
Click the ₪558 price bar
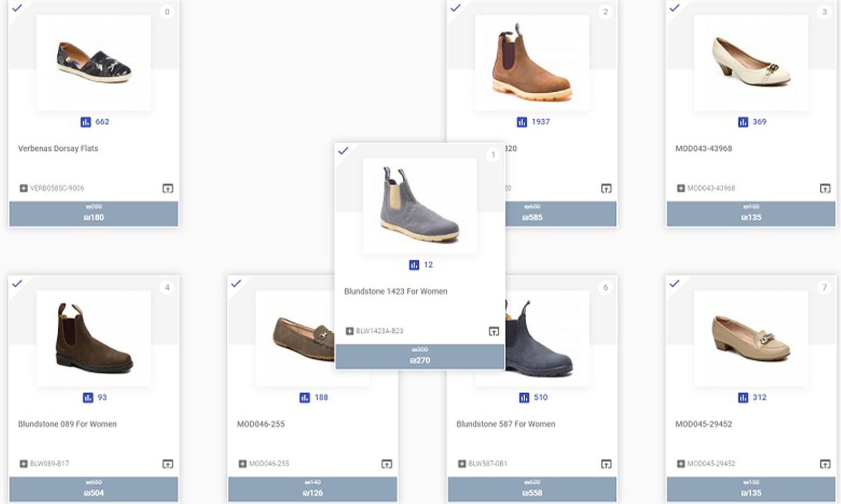(532, 489)
